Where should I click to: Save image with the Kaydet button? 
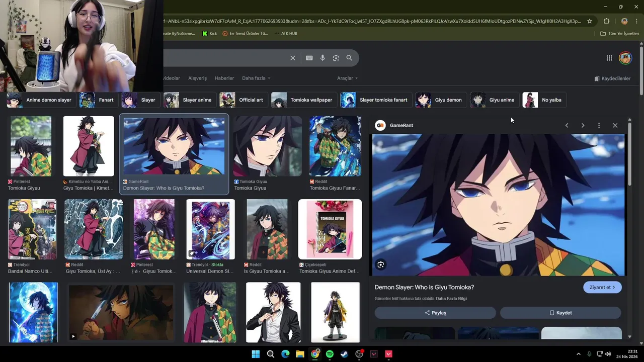pos(560,313)
